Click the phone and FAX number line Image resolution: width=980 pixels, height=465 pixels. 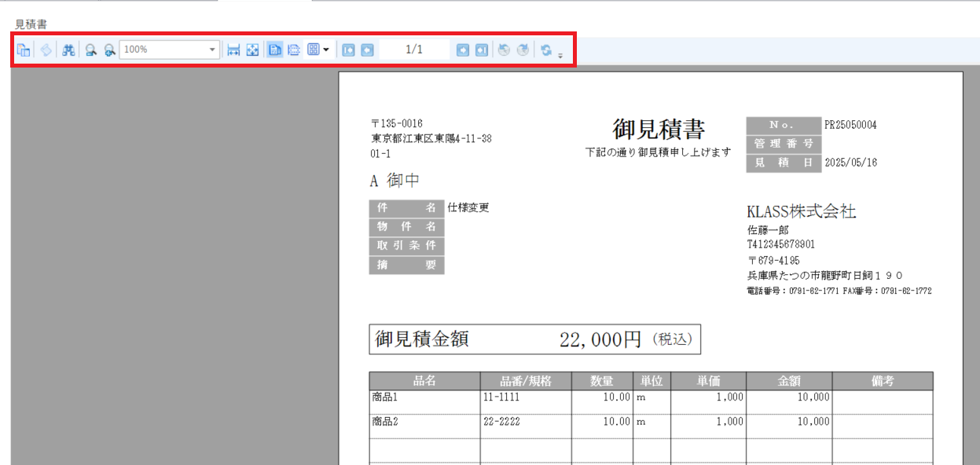pyautogui.click(x=839, y=291)
